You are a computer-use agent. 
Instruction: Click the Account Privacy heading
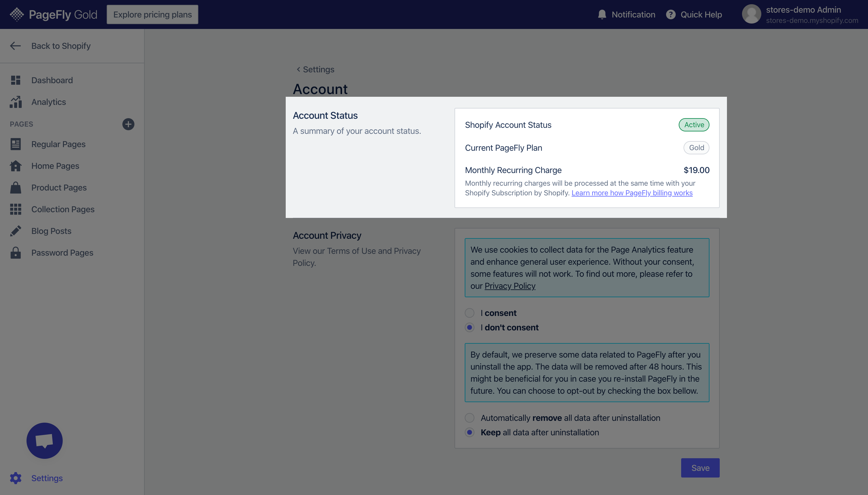pyautogui.click(x=327, y=236)
